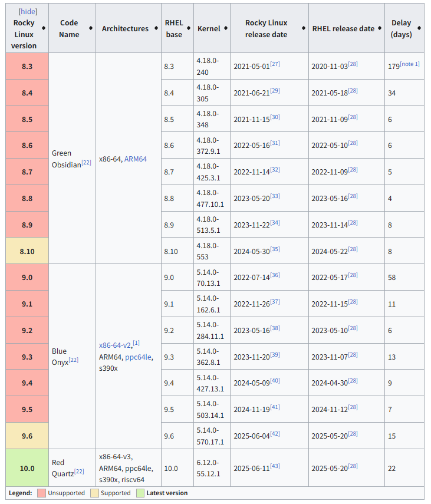
Task: Open reference 27 for 2021-05-01 release
Action: pos(275,64)
